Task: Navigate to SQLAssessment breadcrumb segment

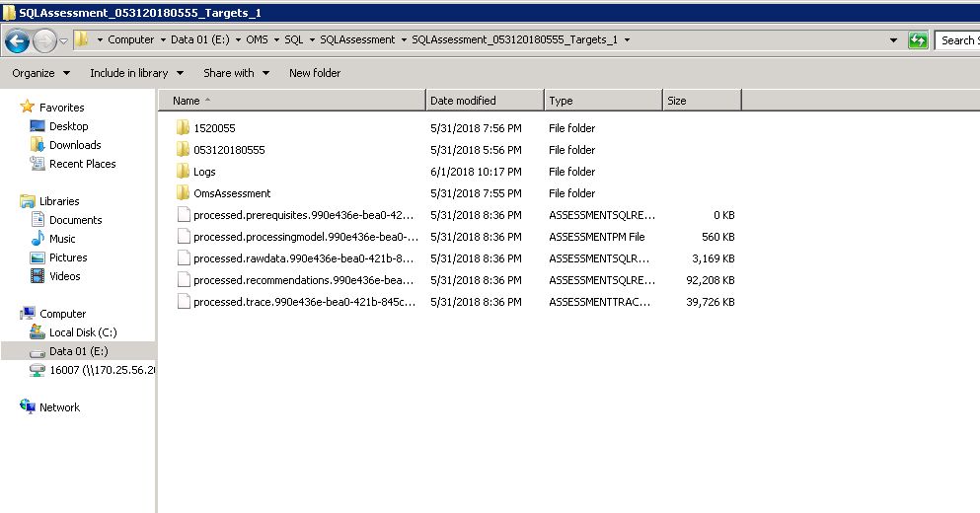Action: (357, 39)
